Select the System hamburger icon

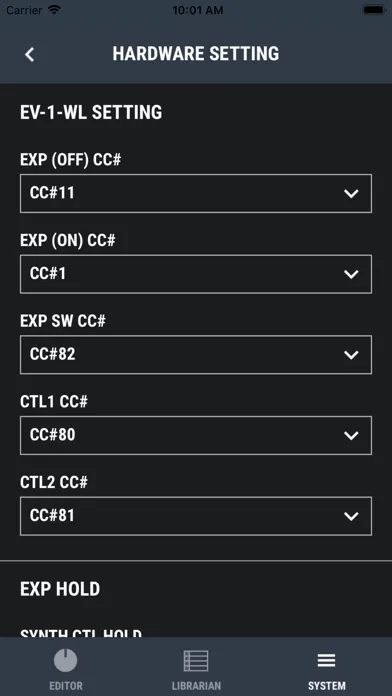point(326,661)
